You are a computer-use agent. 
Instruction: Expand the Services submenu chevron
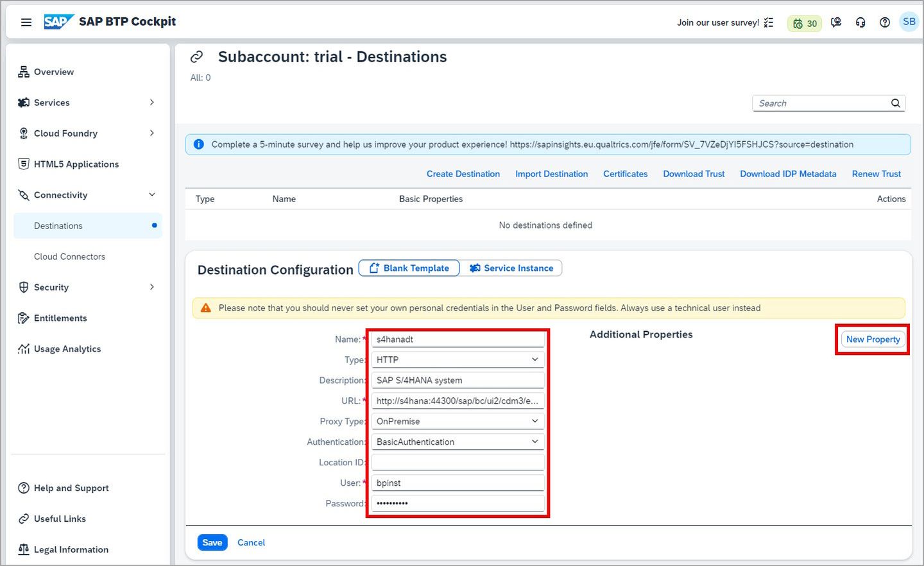click(152, 103)
